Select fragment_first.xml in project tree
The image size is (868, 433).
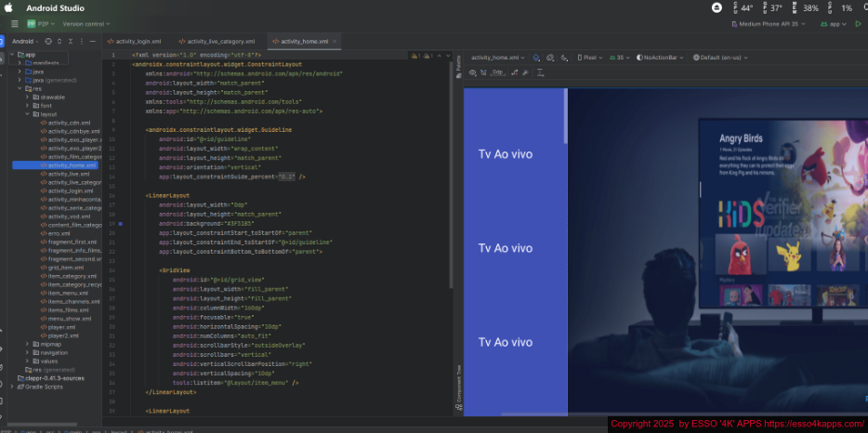pos(69,242)
